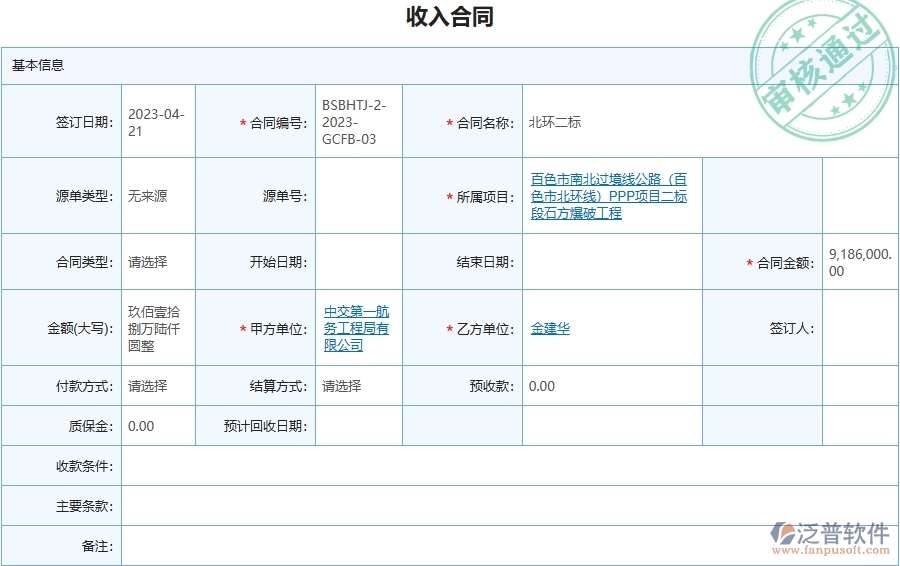
Task: Click the 签订日期 label
Action: [x=84, y=122]
